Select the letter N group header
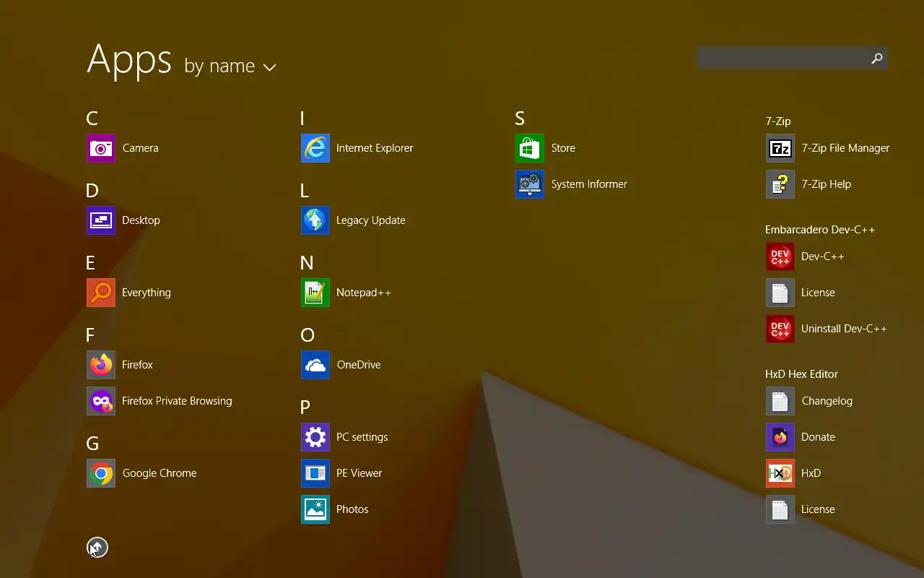Viewport: 924px width, 578px height. [307, 263]
